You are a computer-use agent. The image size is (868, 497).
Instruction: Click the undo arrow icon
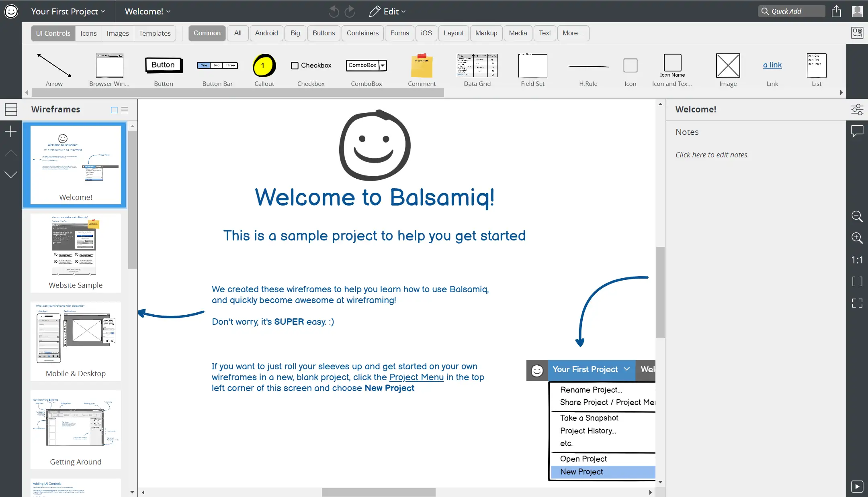[x=334, y=12]
